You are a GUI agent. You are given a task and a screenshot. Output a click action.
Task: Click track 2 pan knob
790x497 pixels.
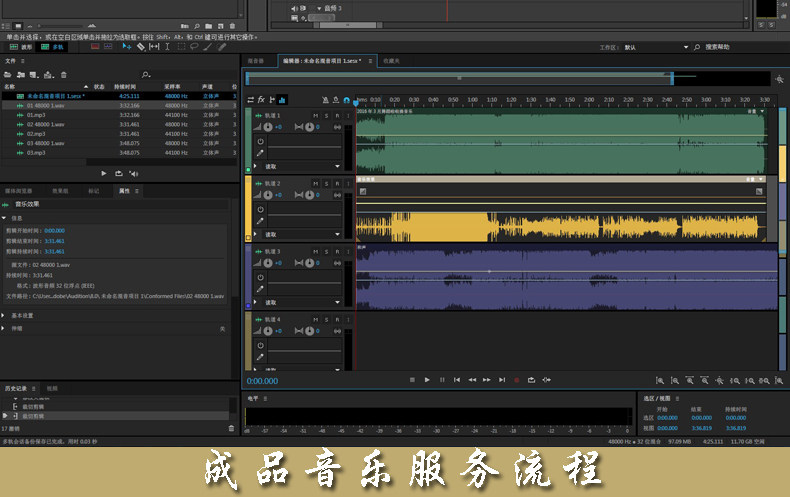click(x=309, y=195)
